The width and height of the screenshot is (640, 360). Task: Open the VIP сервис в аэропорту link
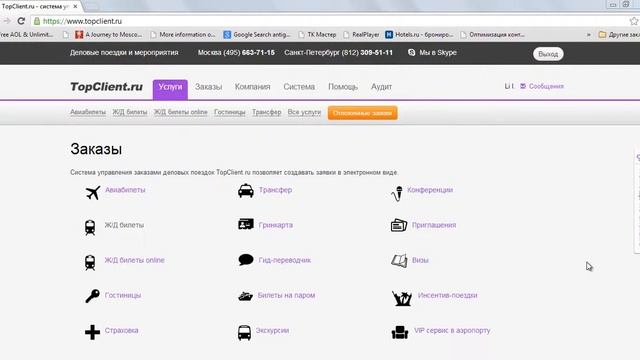pos(452,330)
